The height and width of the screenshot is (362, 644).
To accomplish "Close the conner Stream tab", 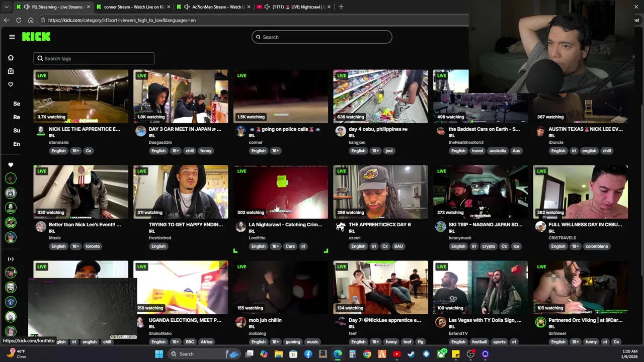I will [x=169, y=7].
